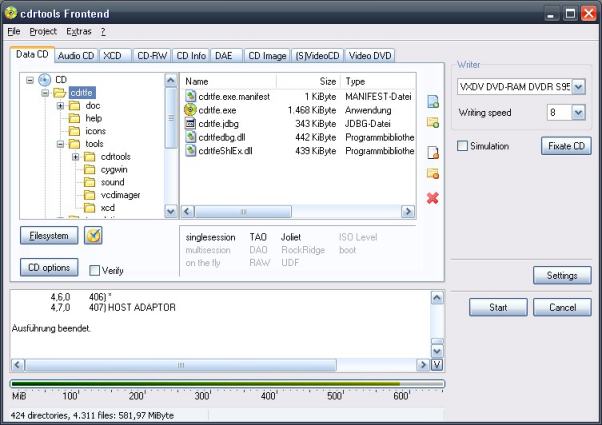
Task: Switch to the CD-RW tab
Action: pyautogui.click(x=152, y=56)
